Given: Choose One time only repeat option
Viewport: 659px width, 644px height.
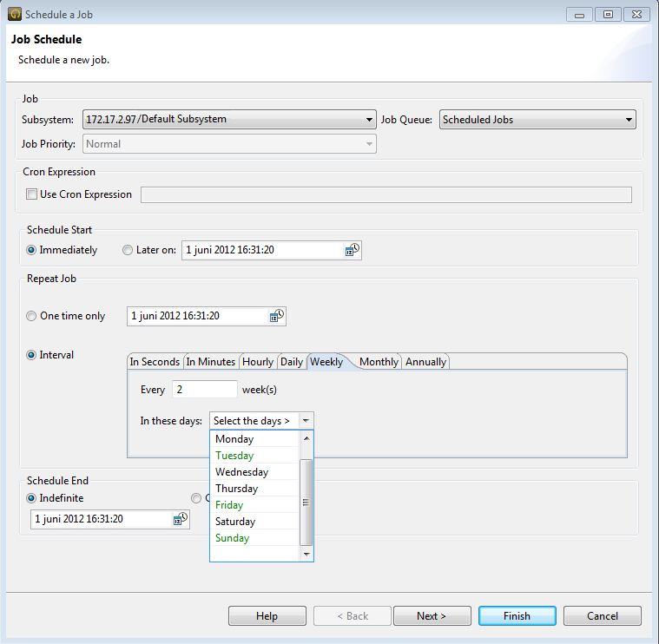Looking at the screenshot, I should 32,316.
